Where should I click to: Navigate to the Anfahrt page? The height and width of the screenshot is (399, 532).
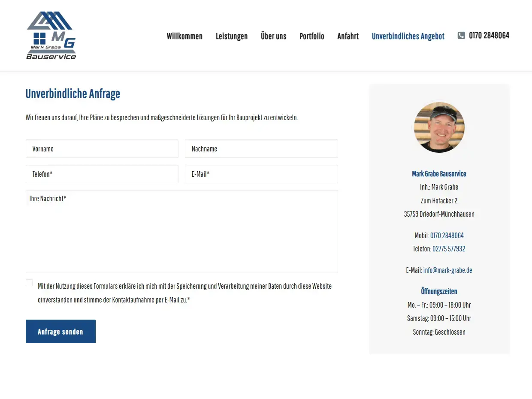click(x=348, y=36)
